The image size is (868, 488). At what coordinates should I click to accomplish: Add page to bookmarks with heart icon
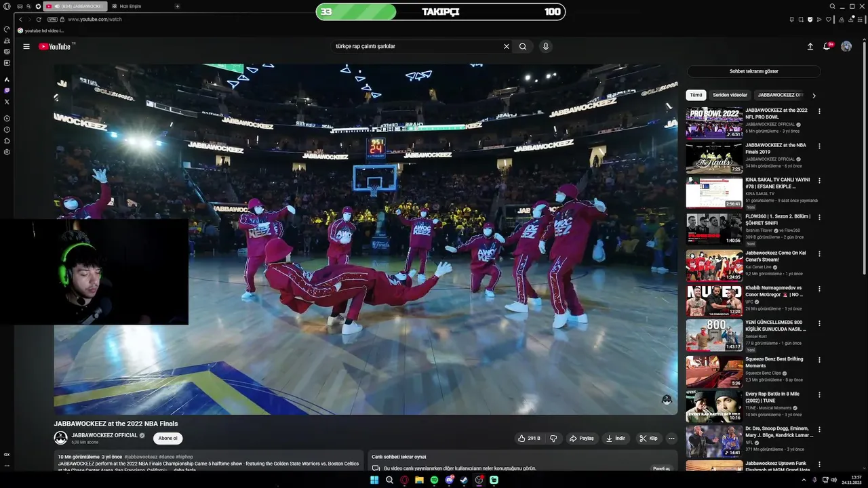point(827,19)
